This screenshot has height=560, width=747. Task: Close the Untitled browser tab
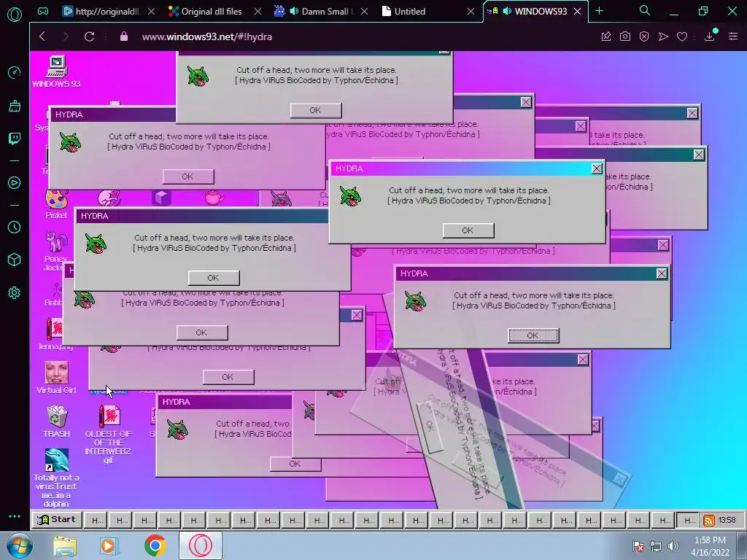[471, 11]
